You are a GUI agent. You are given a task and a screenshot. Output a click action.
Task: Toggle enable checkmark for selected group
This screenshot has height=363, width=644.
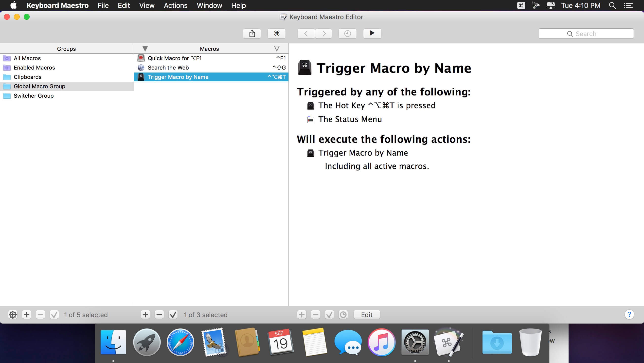point(54,314)
